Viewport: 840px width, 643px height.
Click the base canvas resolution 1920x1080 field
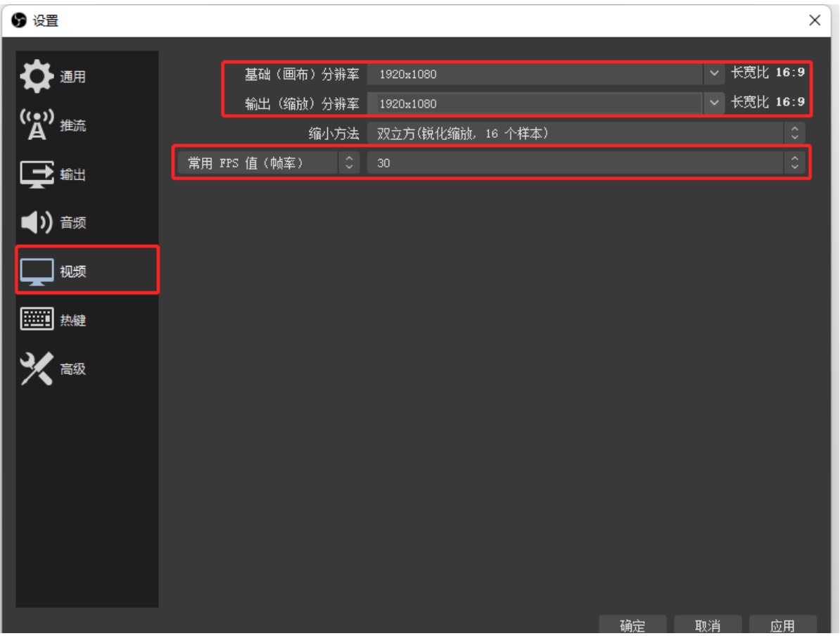pos(545,73)
